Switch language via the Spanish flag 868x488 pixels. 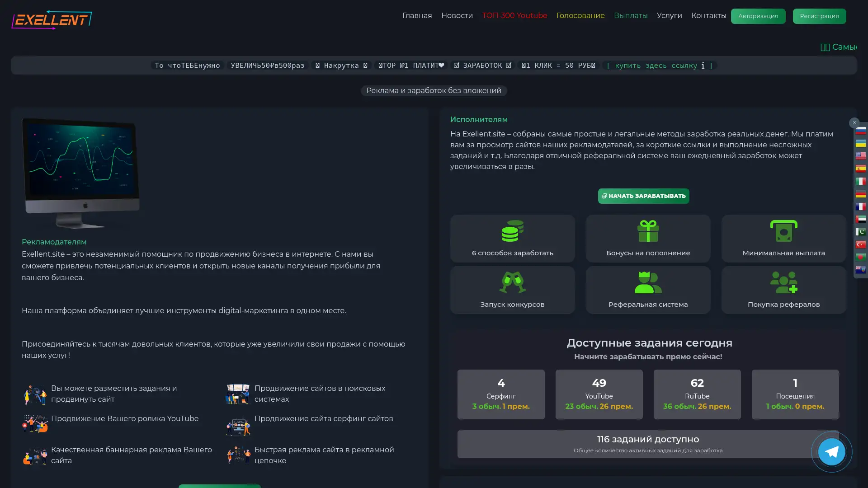(860, 169)
